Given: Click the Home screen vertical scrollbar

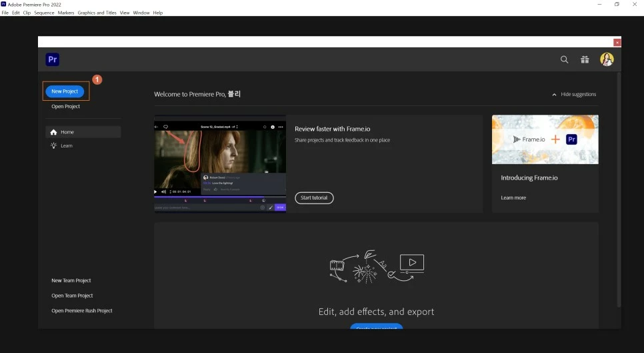Looking at the screenshot, I should (x=619, y=190).
